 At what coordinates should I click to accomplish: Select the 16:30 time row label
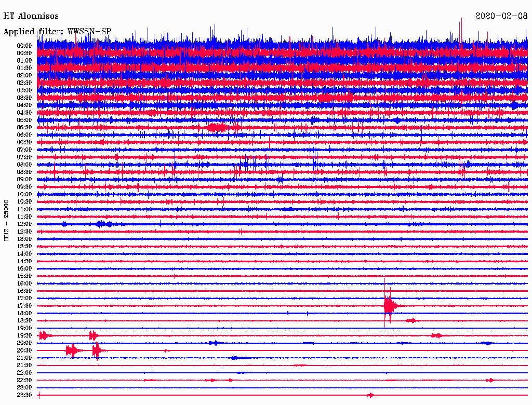[24, 291]
